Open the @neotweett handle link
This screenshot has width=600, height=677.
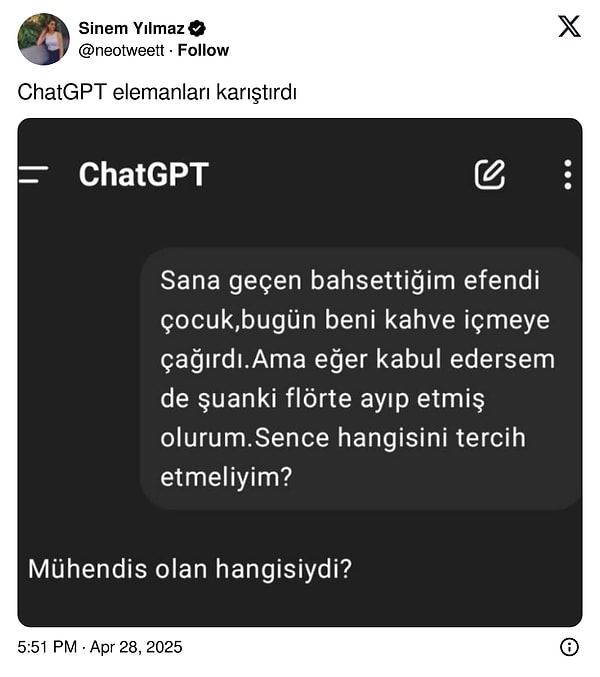click(120, 50)
